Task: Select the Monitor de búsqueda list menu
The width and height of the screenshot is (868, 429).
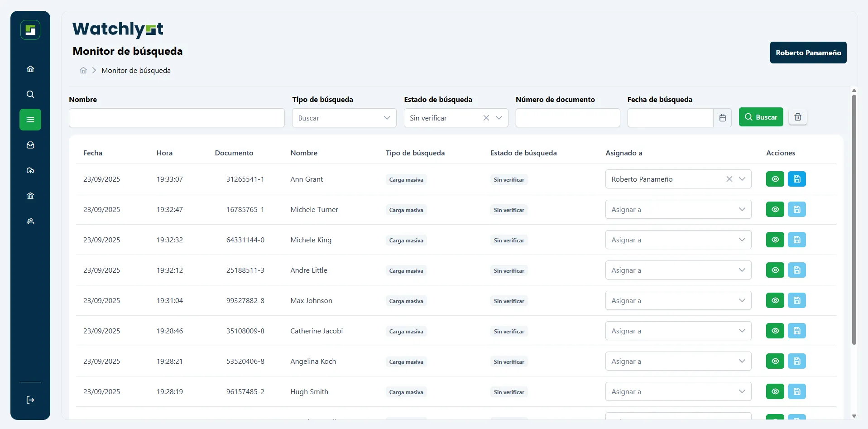Action: pos(30,120)
